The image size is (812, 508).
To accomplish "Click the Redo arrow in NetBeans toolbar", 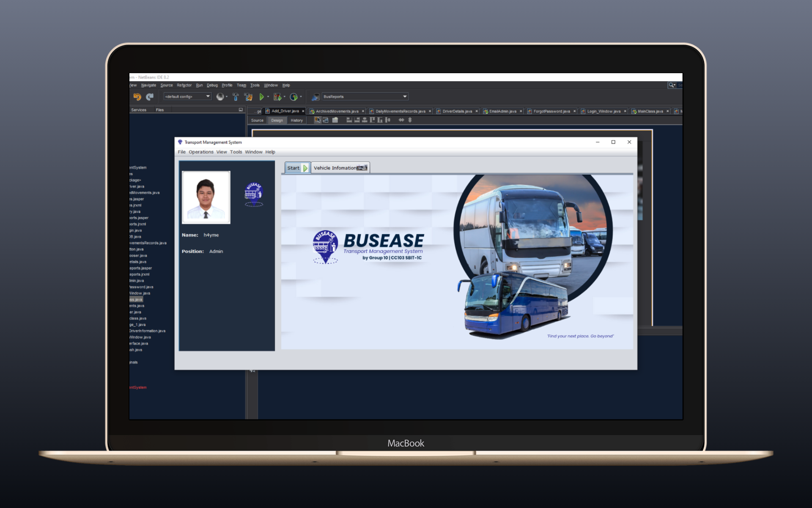I will click(150, 97).
